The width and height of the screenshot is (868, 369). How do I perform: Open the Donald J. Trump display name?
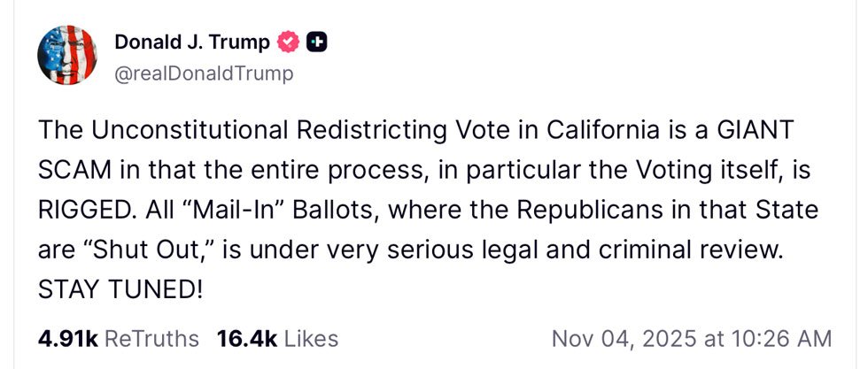(190, 42)
